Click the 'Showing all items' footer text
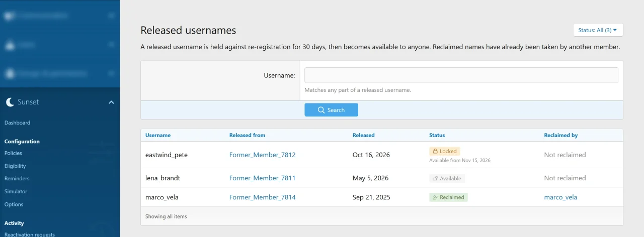 click(166, 216)
